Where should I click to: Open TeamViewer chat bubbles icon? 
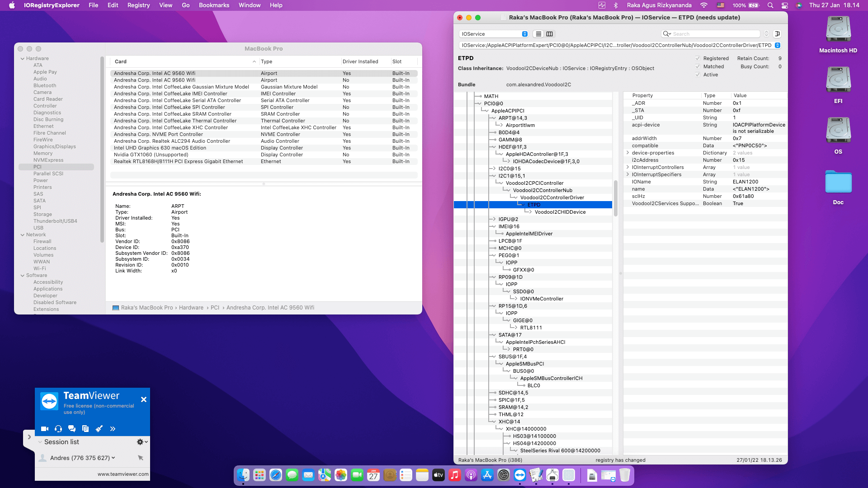(x=72, y=429)
